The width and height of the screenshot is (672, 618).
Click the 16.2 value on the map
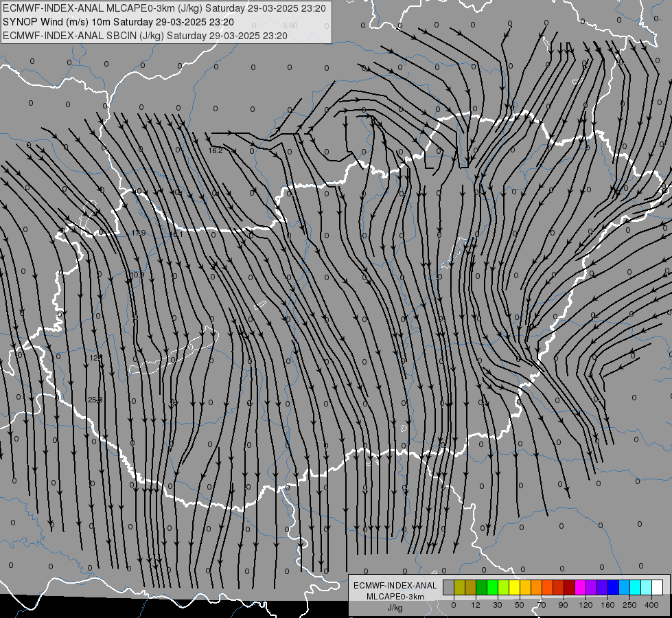point(216,150)
